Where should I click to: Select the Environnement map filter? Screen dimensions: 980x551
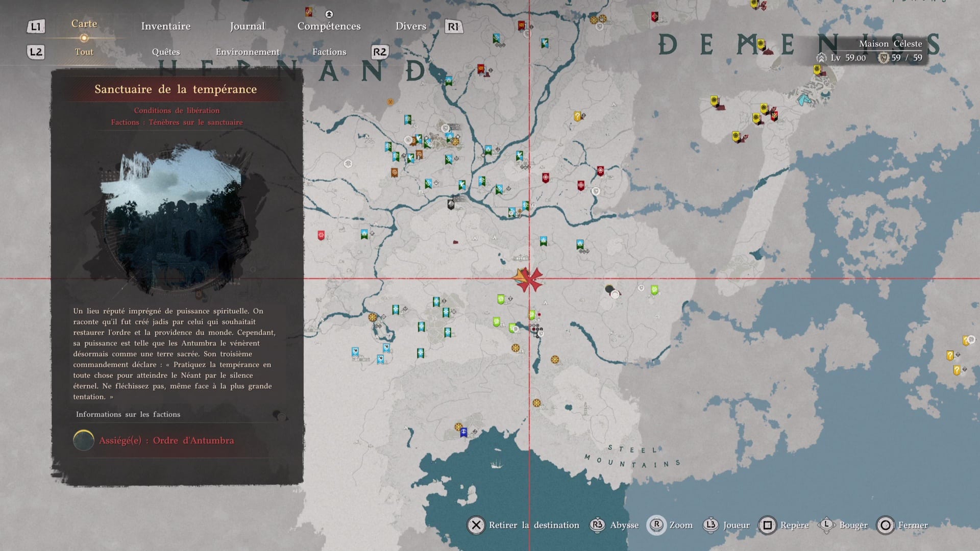pyautogui.click(x=248, y=52)
